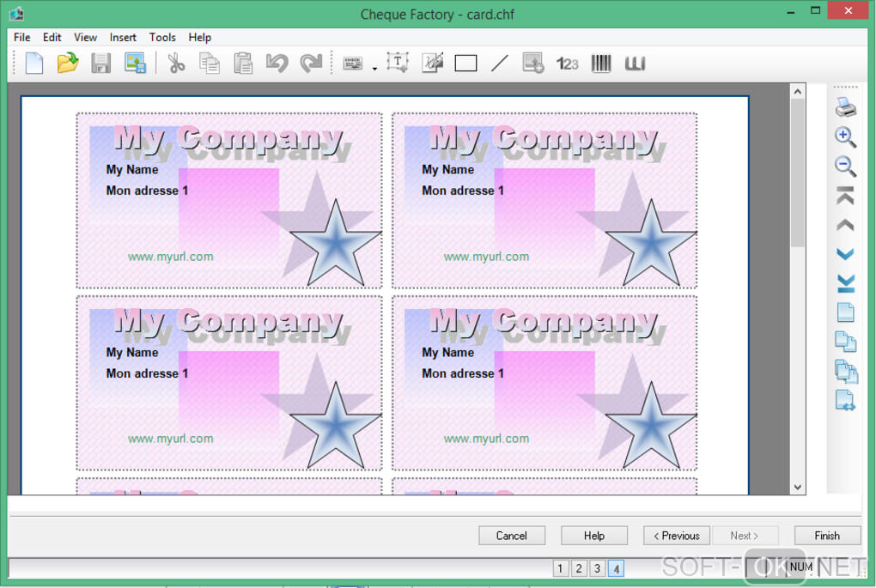The image size is (876, 588).
Task: Switch to two-page view icon
Action: pos(846,341)
